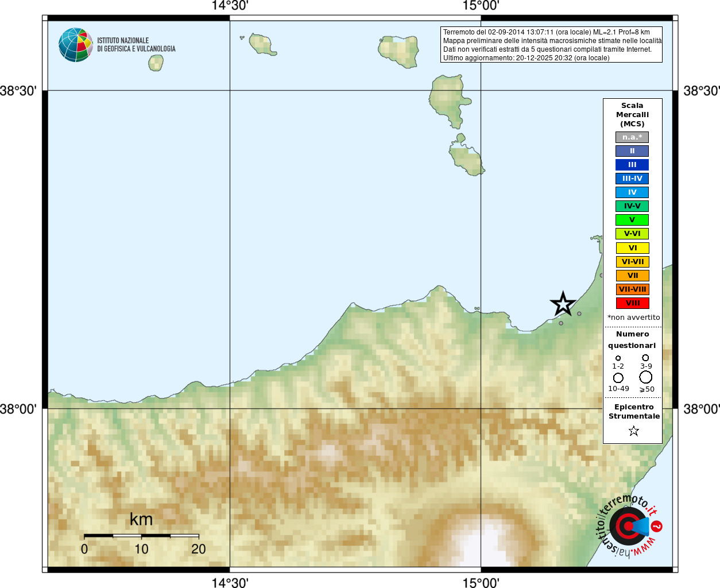Viewport: 720px width, 588px height.
Task: Select the orange VII intensity swatch
Action: pos(632,276)
